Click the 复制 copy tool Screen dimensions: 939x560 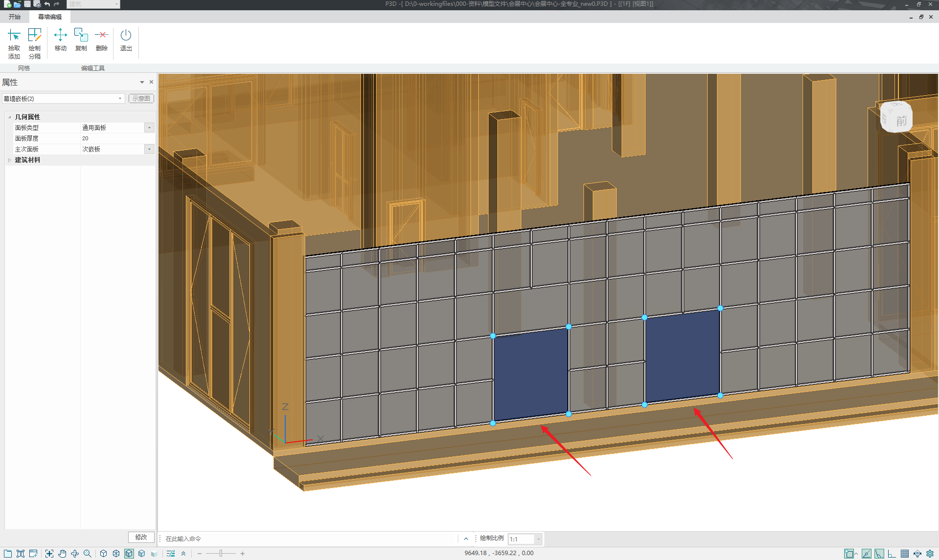(x=81, y=40)
